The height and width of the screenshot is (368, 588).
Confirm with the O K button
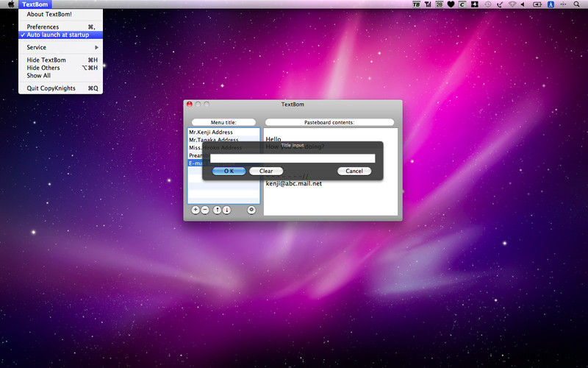point(229,171)
